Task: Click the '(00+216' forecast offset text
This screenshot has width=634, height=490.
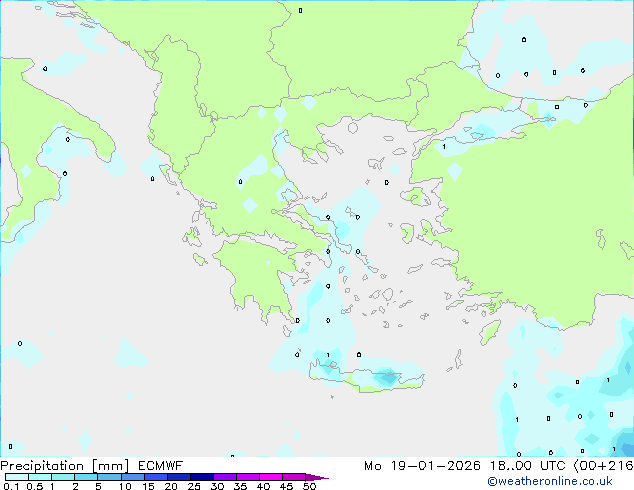Action: [x=603, y=466]
